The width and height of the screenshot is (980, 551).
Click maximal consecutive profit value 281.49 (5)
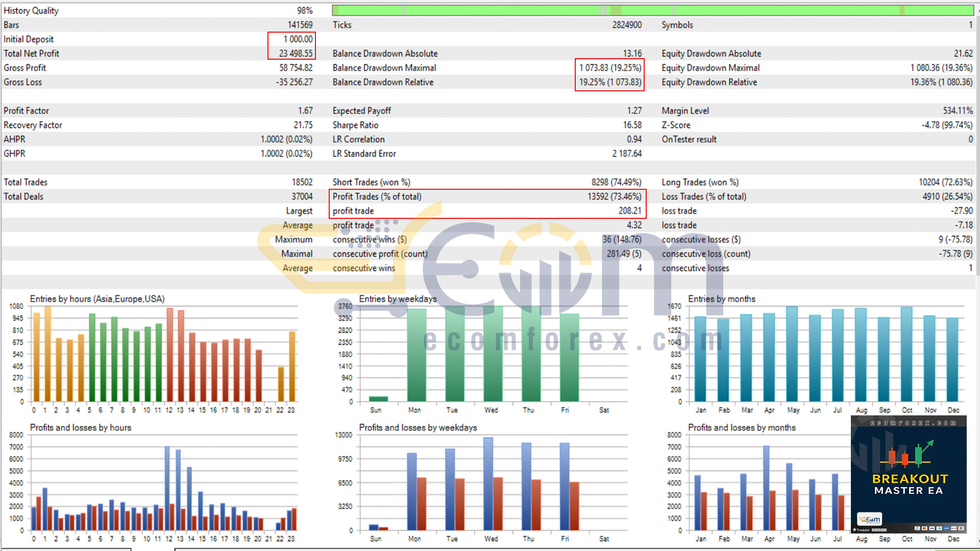click(x=624, y=254)
